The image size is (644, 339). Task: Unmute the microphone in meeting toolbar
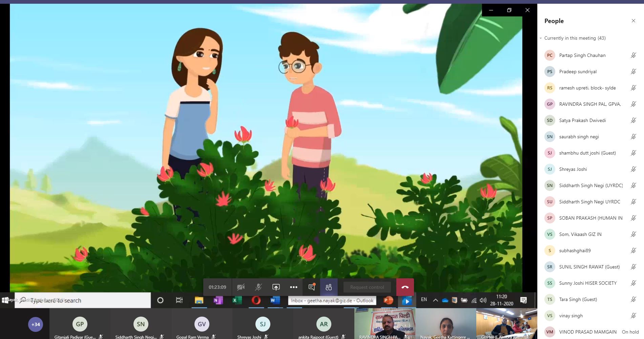pyautogui.click(x=258, y=287)
